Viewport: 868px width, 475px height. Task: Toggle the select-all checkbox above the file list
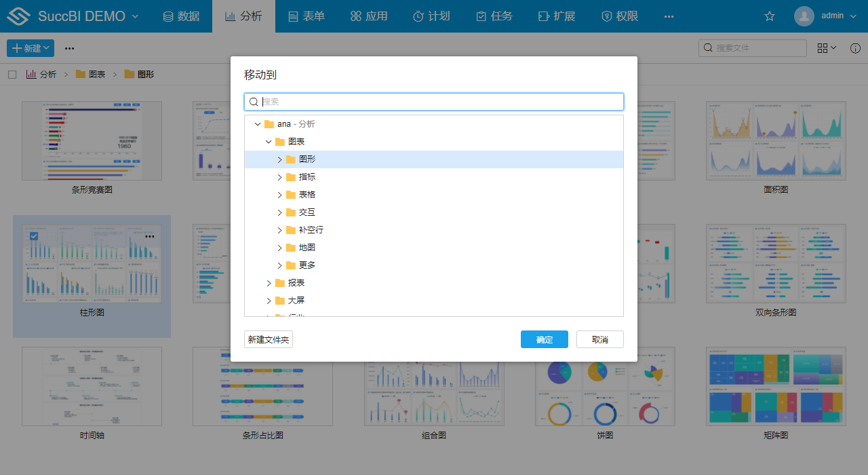[12, 74]
